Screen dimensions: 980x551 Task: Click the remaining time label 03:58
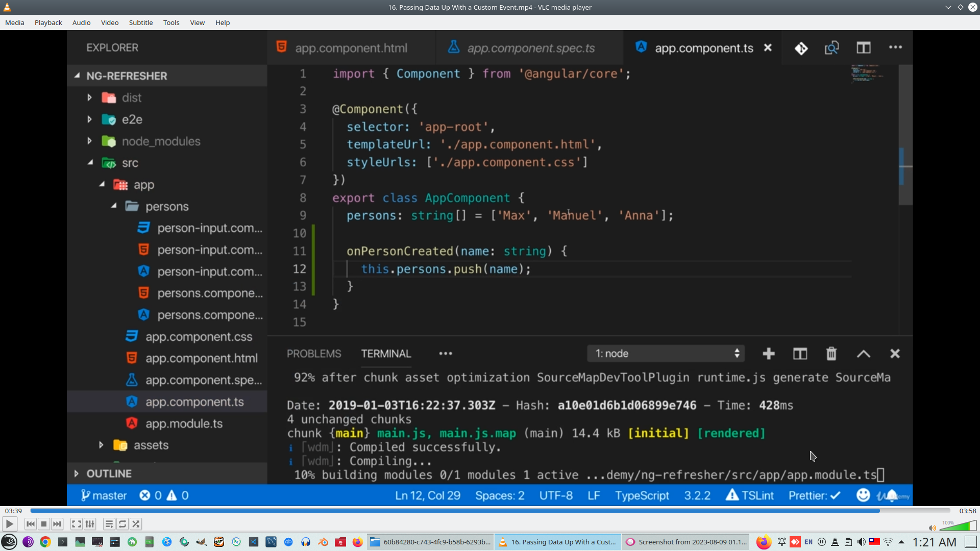coord(967,511)
